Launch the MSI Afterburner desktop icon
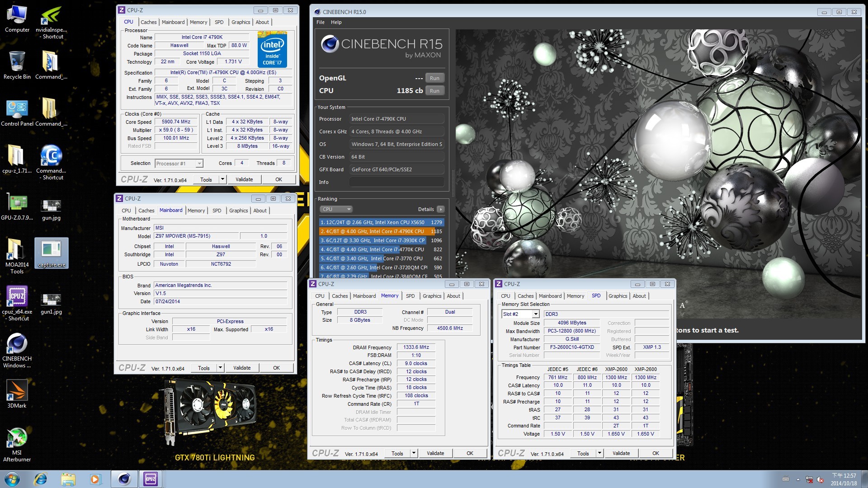Viewport: 868px width, 488px height. [x=17, y=445]
